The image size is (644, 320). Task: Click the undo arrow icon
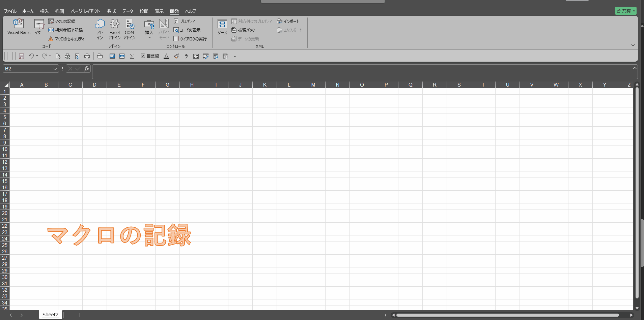click(x=31, y=56)
